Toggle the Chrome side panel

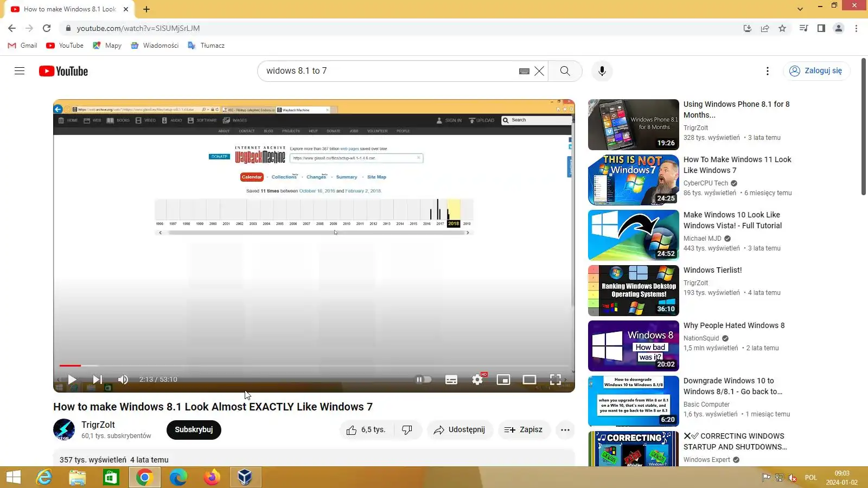click(821, 28)
